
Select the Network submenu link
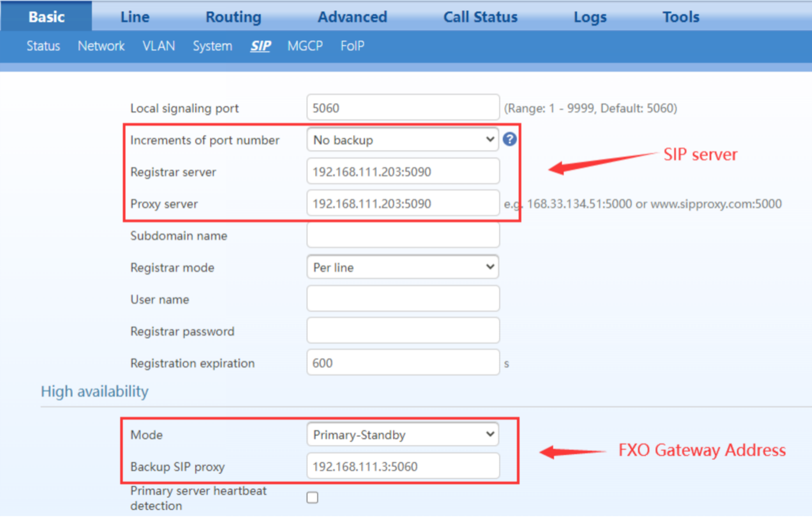pyautogui.click(x=101, y=46)
